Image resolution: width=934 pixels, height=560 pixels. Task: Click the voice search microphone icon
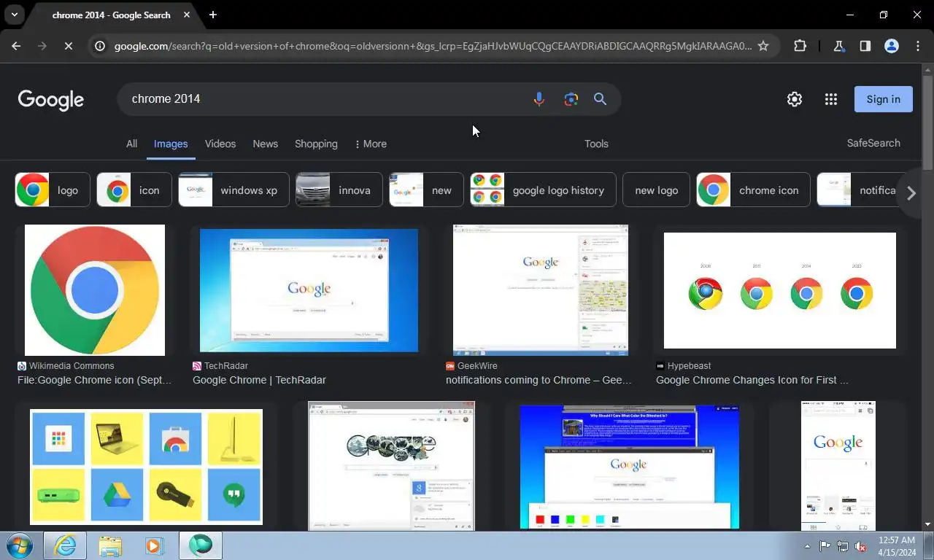pos(539,99)
